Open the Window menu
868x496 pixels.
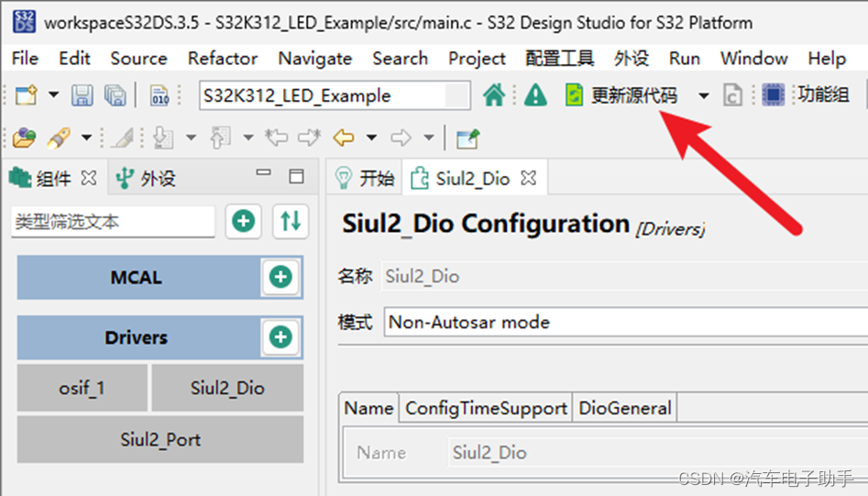click(x=754, y=58)
